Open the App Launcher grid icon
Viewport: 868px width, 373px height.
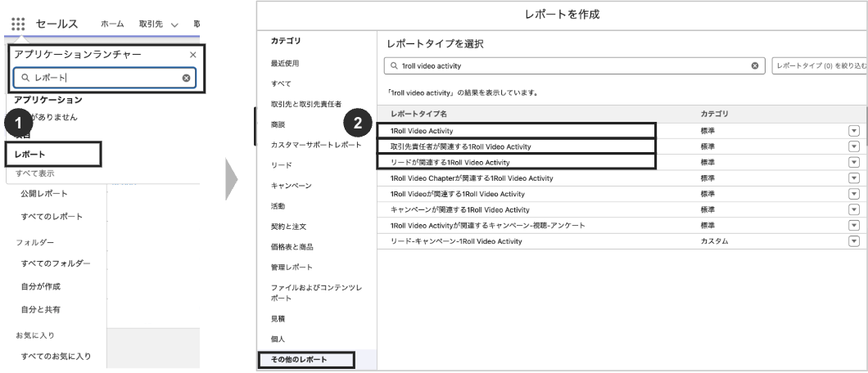tap(18, 24)
